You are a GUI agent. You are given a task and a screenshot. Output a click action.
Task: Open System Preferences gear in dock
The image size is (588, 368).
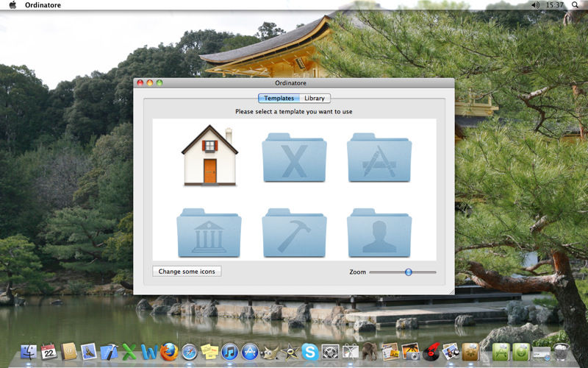(x=330, y=352)
